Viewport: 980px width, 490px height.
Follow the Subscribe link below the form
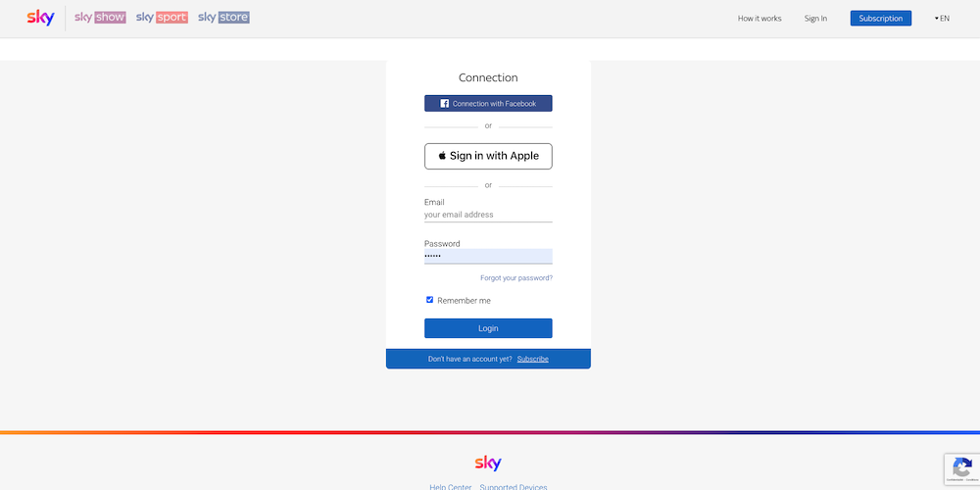[x=532, y=359]
